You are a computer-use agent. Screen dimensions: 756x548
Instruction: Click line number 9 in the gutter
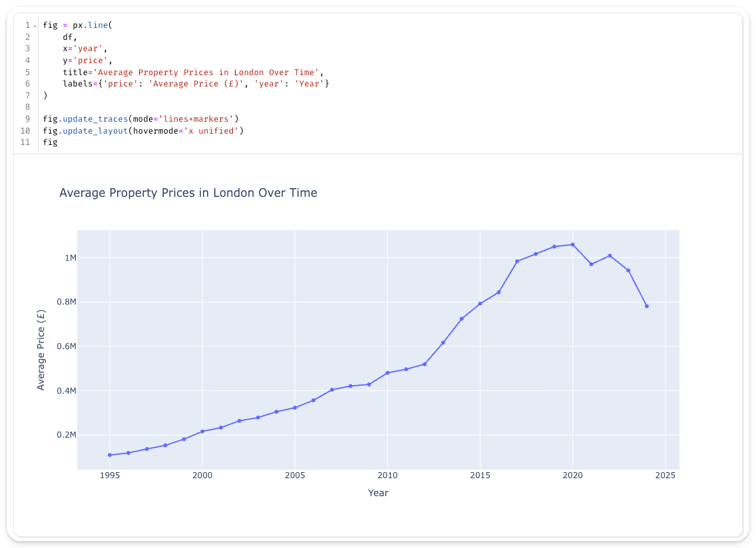27,119
